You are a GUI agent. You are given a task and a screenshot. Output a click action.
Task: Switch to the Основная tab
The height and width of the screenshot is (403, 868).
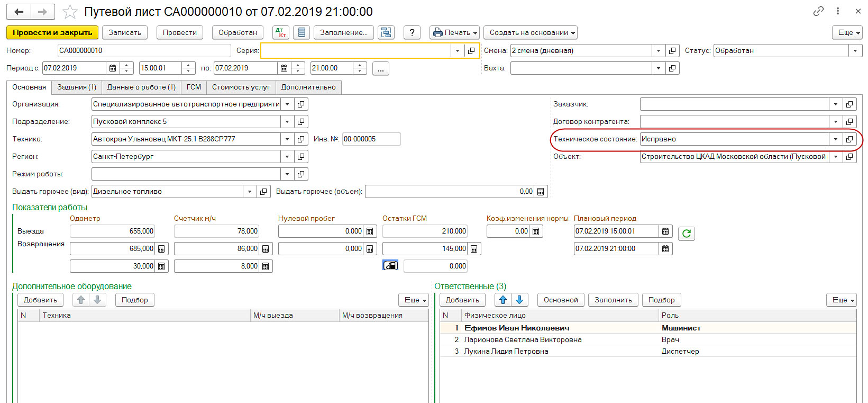click(x=29, y=87)
